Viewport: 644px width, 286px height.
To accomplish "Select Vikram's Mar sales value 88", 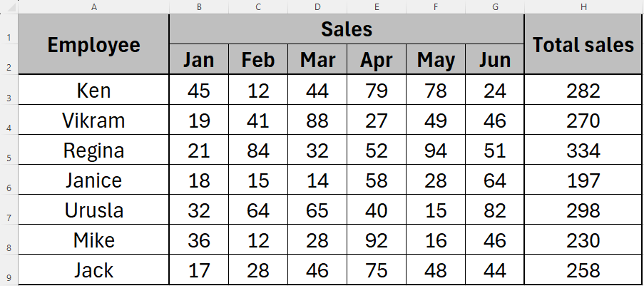I will point(317,121).
